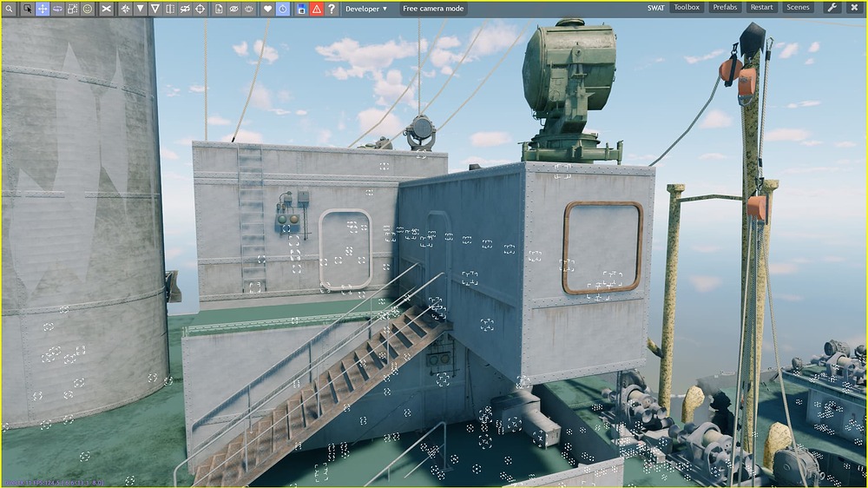Click the Scenes button
Screen dimensions: 868x488
tap(797, 8)
